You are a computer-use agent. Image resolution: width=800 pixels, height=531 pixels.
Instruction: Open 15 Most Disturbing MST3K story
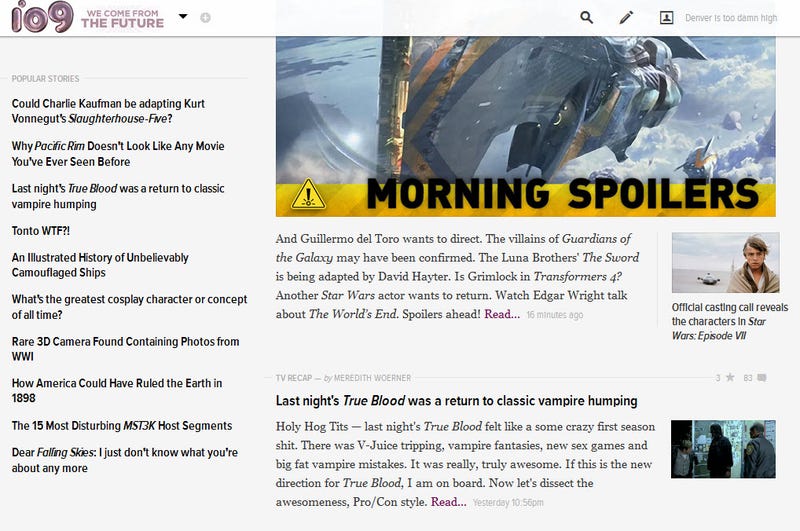[122, 425]
